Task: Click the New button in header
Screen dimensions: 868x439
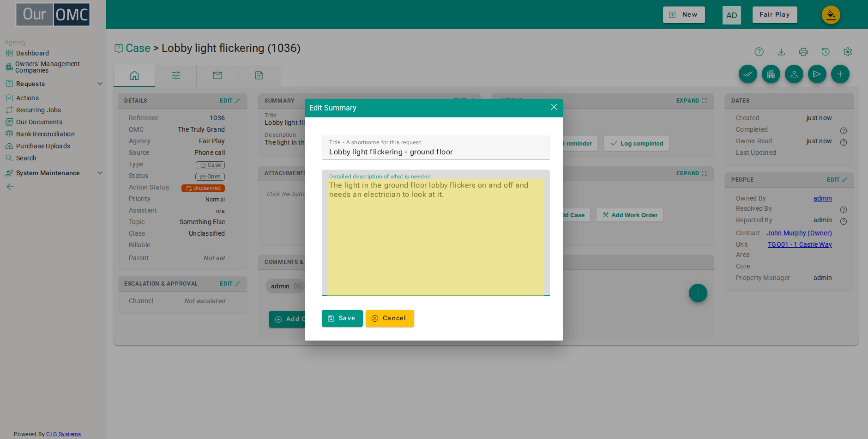Action: [684, 15]
